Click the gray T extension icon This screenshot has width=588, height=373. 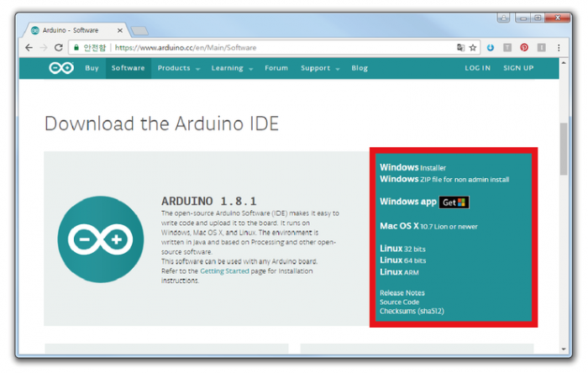[507, 48]
